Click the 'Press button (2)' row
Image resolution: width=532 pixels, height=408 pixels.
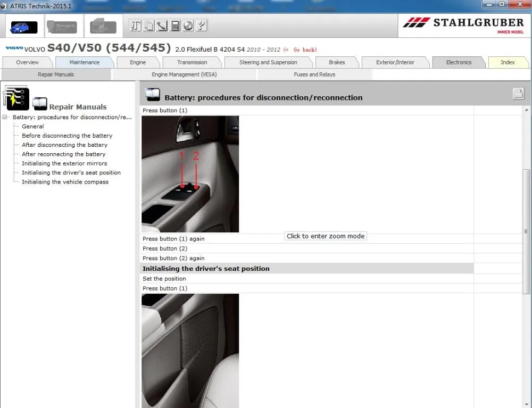click(x=307, y=248)
